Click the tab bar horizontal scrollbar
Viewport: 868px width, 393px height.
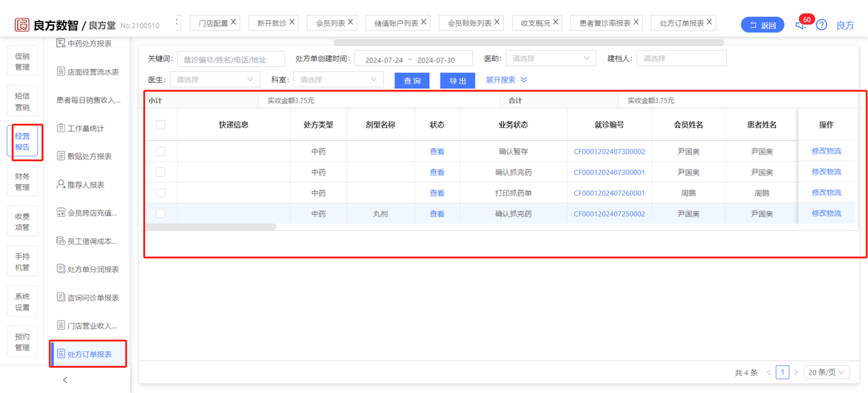(529, 42)
